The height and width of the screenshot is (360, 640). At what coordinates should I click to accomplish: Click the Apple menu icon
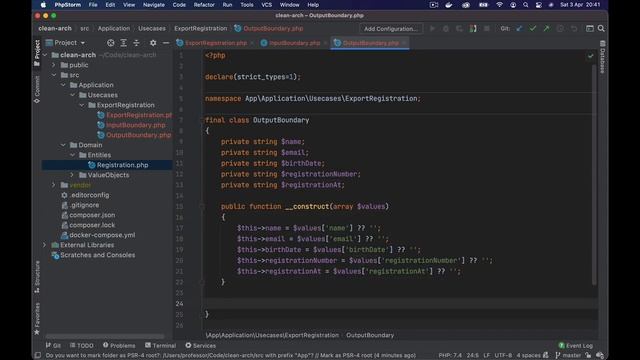click(43, 5)
